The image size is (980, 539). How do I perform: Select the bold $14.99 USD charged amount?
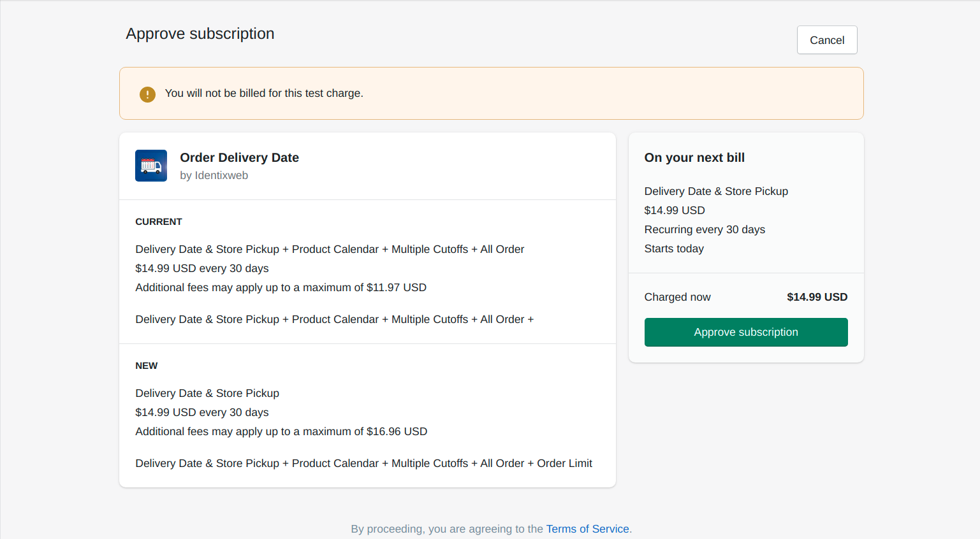[x=817, y=297]
